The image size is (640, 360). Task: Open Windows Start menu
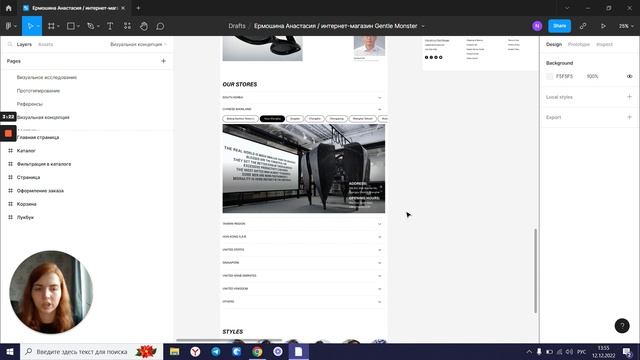point(10,351)
